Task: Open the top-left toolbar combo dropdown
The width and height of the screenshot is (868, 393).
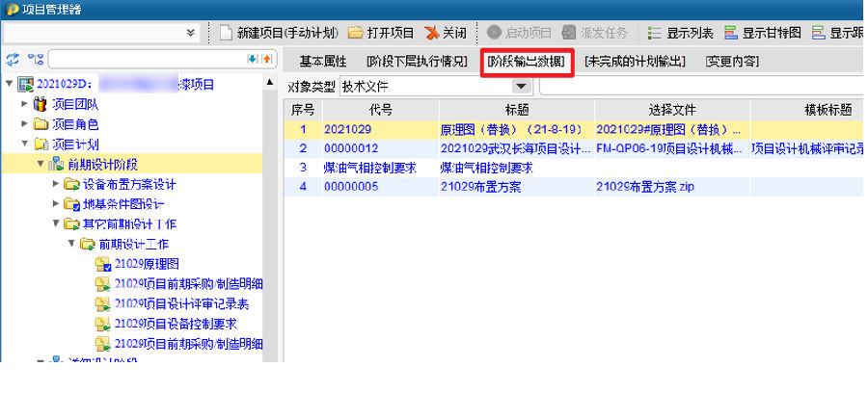Action: [190, 33]
